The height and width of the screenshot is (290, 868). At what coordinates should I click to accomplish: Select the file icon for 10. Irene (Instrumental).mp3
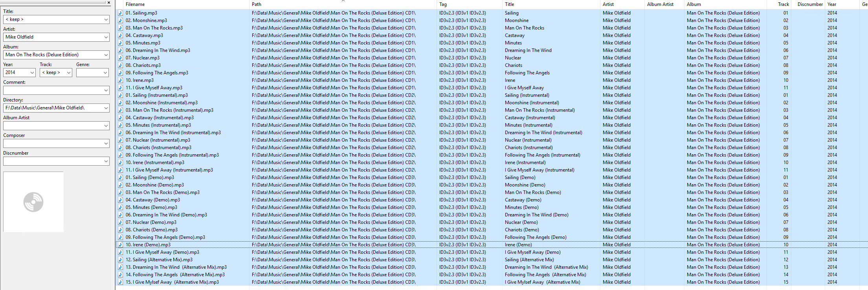click(120, 163)
